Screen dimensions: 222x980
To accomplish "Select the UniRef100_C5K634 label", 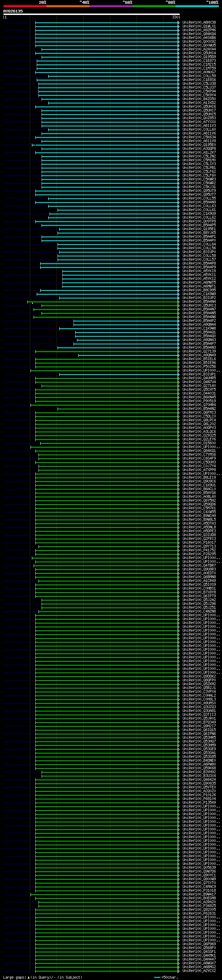I will (x=199, y=137).
